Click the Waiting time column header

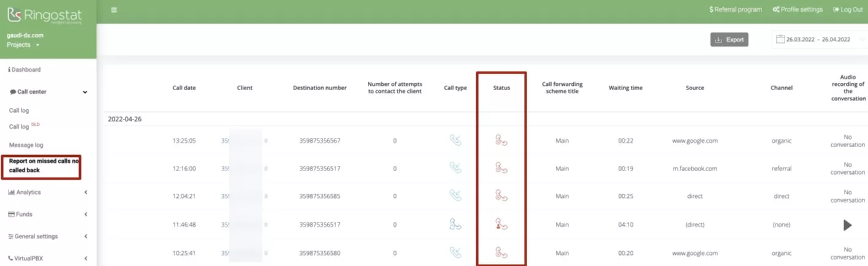(x=625, y=88)
